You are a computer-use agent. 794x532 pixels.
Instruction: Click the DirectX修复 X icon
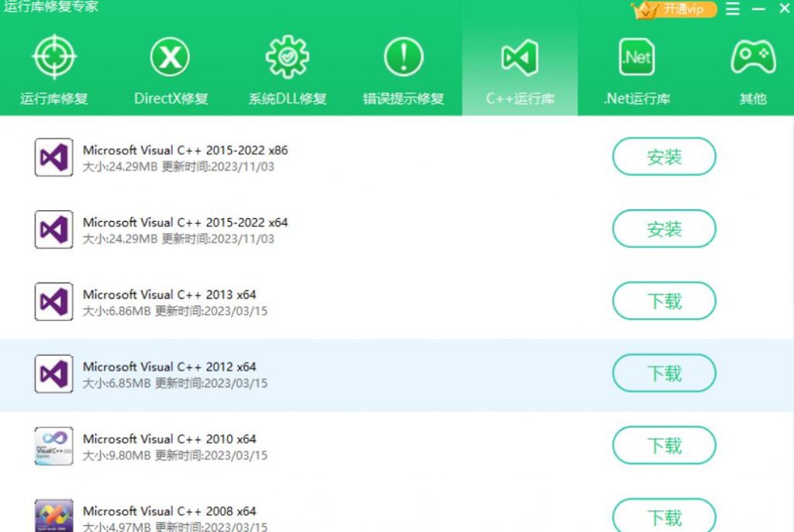[169, 56]
